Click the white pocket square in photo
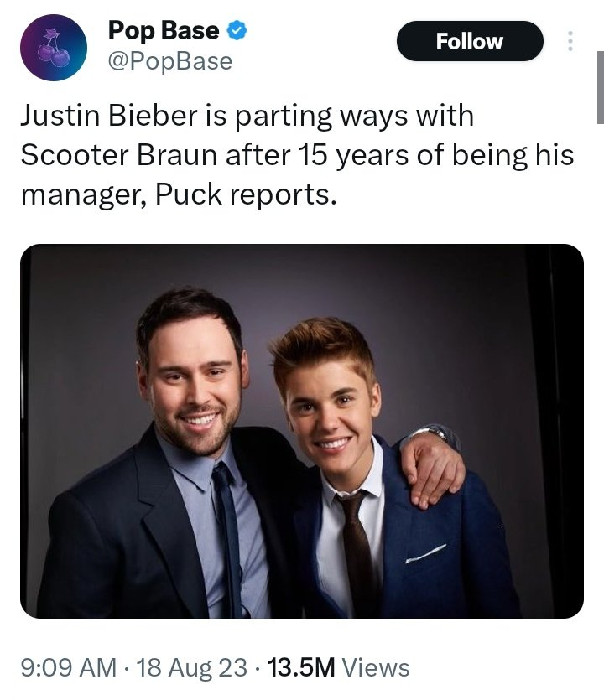The width and height of the screenshot is (604, 700). pyautogui.click(x=427, y=553)
